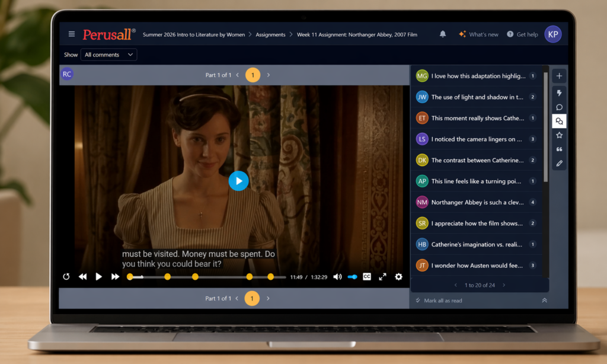Open JT's comment wondering how Austen would feel
The height and width of the screenshot is (364, 607).
pos(474,266)
